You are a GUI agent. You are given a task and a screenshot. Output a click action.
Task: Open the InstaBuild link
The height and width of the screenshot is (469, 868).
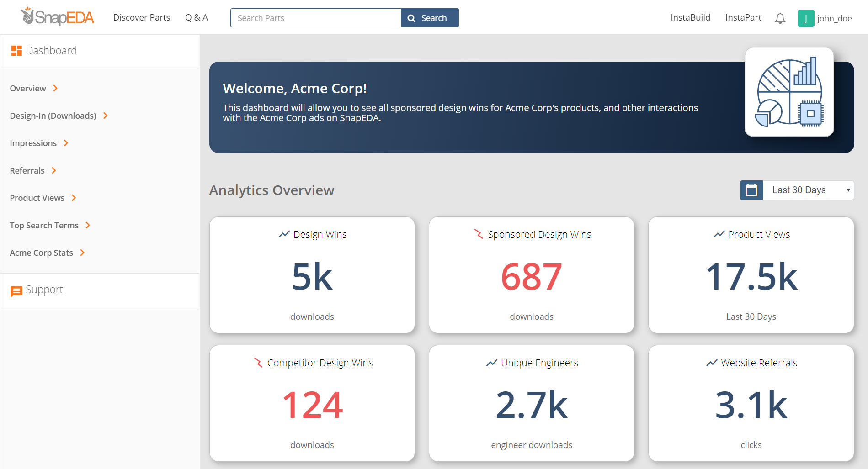[x=690, y=18]
